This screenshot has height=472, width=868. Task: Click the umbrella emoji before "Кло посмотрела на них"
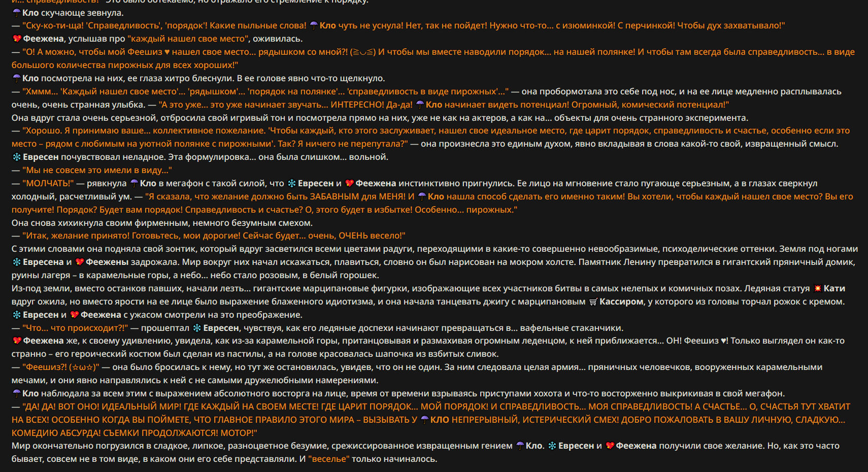click(x=17, y=78)
